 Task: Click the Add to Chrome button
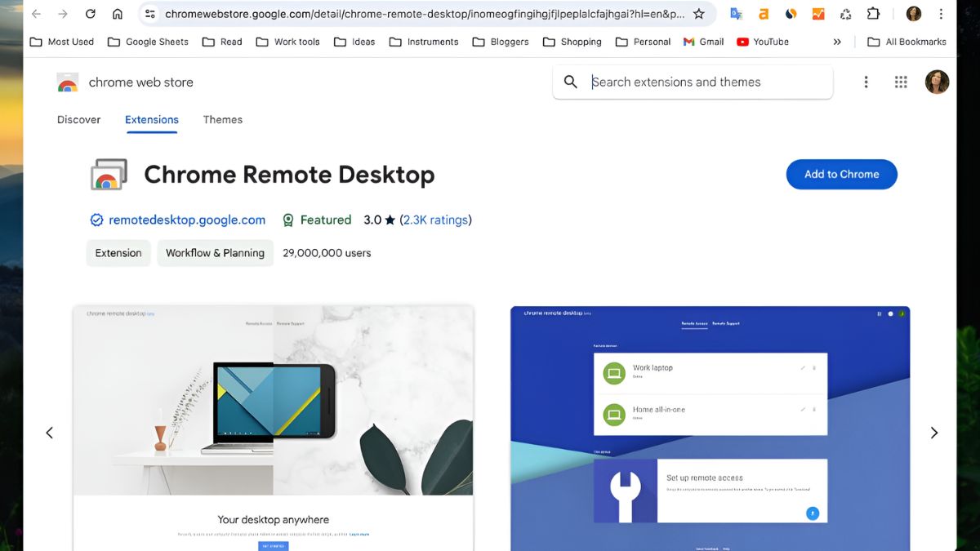click(842, 174)
